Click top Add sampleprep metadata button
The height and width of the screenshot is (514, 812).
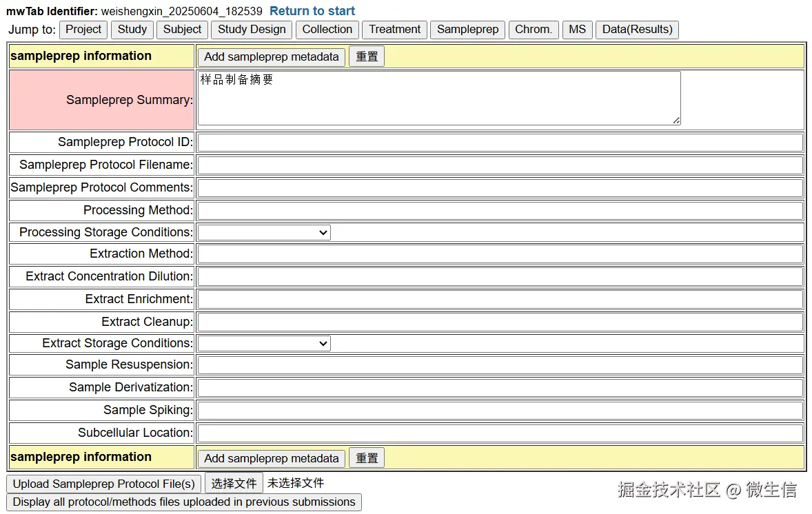click(x=272, y=56)
